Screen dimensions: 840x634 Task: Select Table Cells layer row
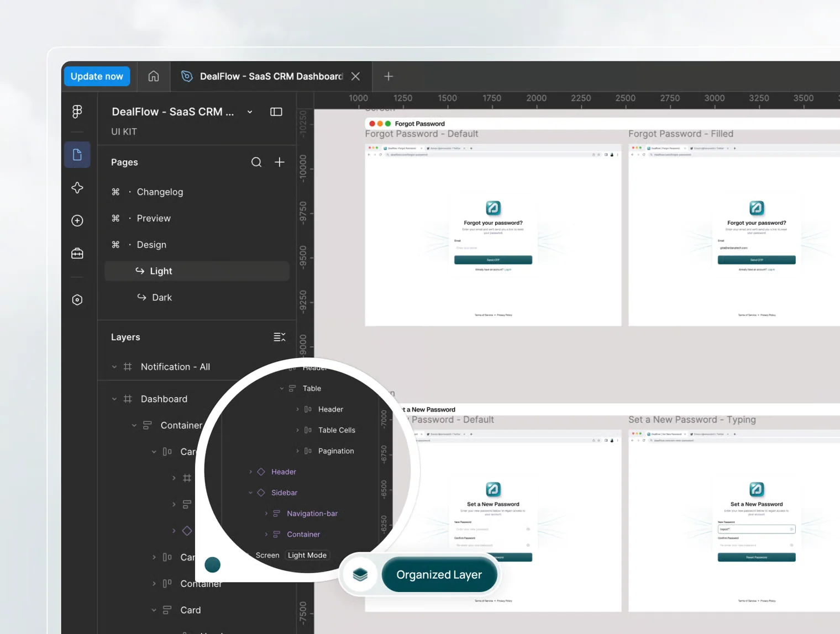coord(337,430)
